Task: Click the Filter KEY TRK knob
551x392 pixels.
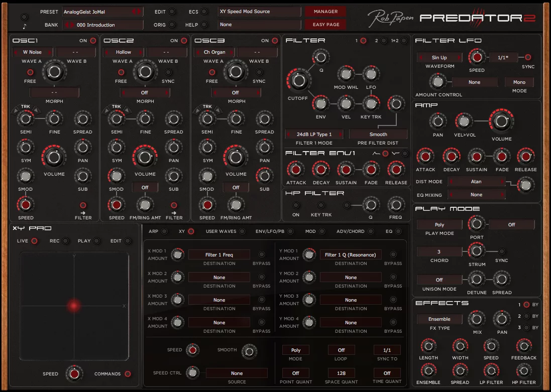Action: [x=371, y=103]
